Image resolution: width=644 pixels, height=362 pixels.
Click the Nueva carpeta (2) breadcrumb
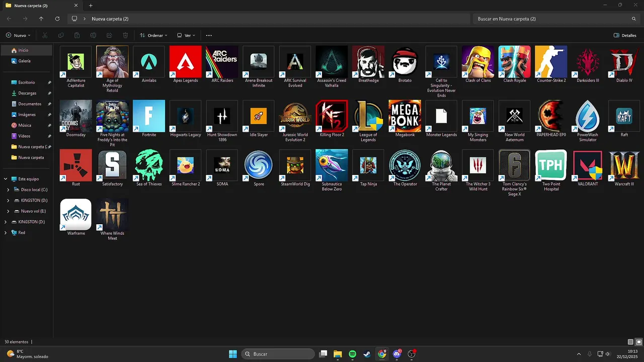coord(110,19)
